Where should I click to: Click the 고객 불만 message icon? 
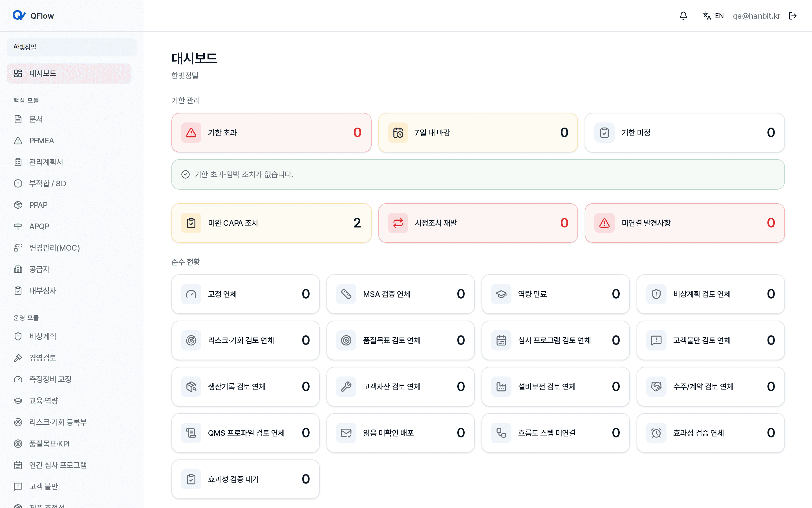coord(18,487)
